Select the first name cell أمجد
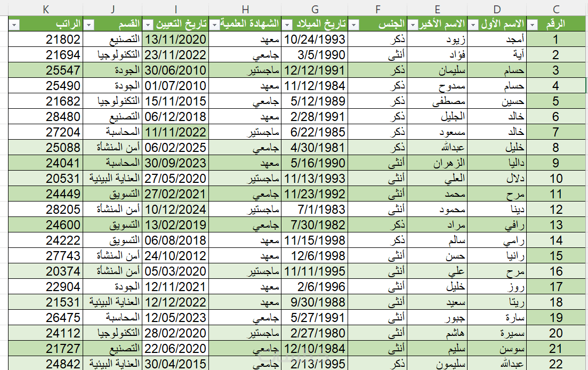Screen dimensions: 588x370 (497, 39)
